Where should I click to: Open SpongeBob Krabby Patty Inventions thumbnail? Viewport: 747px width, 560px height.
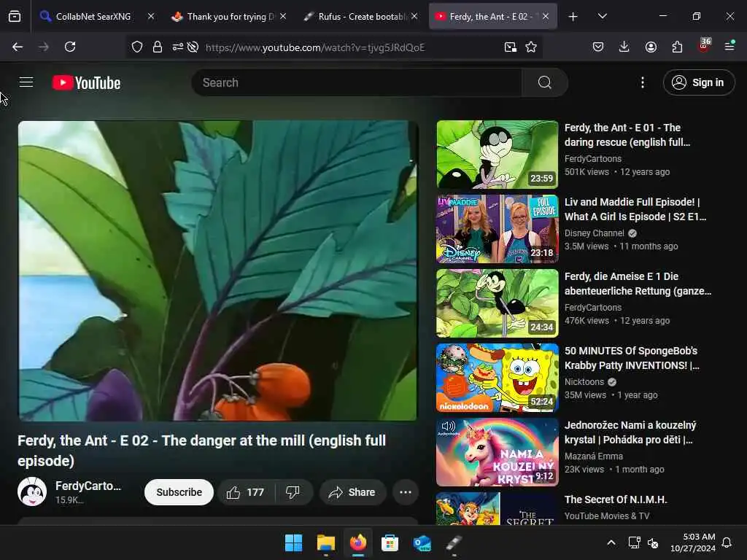coord(498,377)
